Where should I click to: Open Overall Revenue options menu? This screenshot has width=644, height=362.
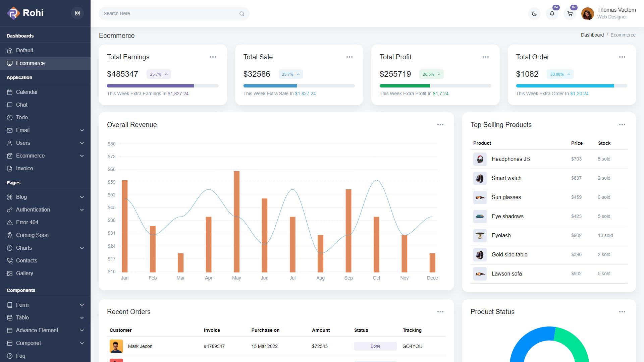tap(440, 125)
